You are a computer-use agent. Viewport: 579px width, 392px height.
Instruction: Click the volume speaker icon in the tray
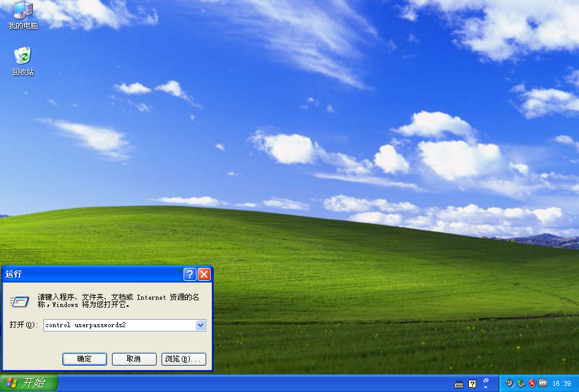(509, 383)
